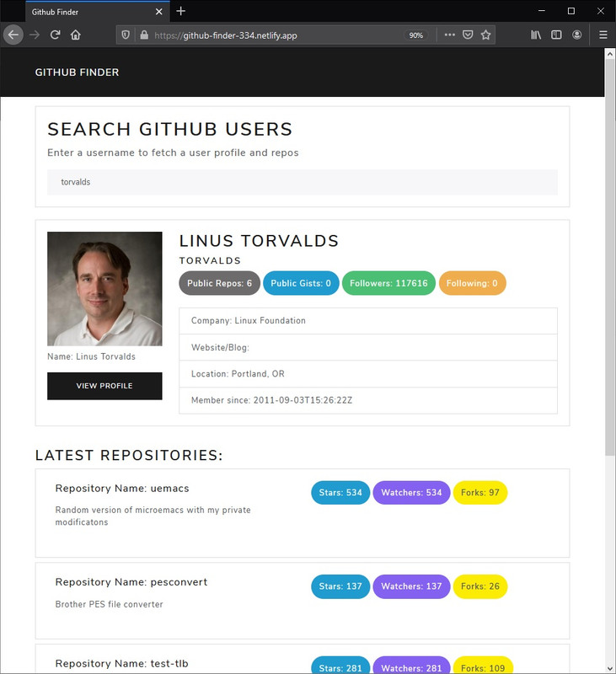Viewport: 616px width, 674px height.
Task: Click Repository Name: test-tlb title
Action: pyautogui.click(x=121, y=664)
